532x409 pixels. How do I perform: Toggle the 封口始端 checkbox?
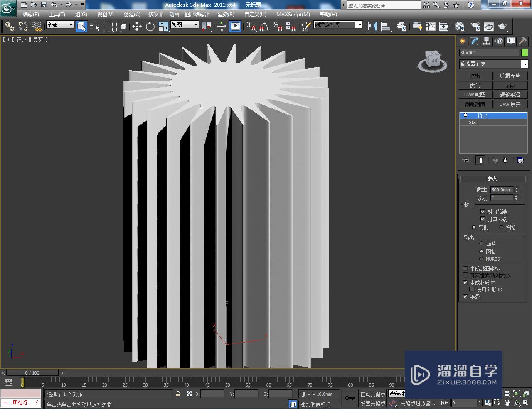pos(483,211)
